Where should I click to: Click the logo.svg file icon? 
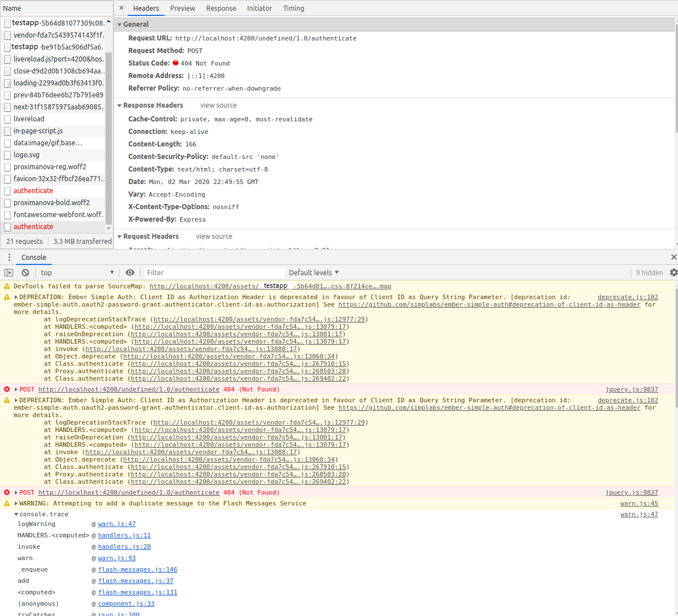tap(7, 155)
